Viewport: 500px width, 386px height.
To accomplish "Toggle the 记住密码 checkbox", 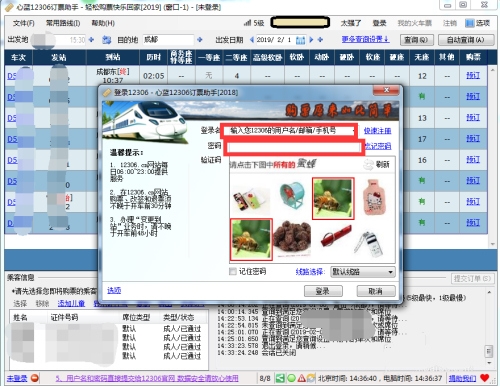I will click(233, 271).
